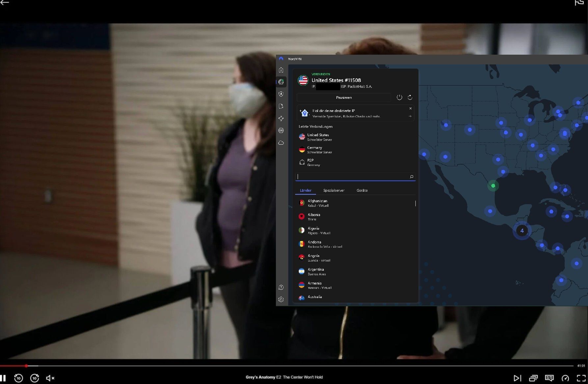Click the Pausieren button
Image resolution: width=588 pixels, height=384 pixels.
coord(344,97)
